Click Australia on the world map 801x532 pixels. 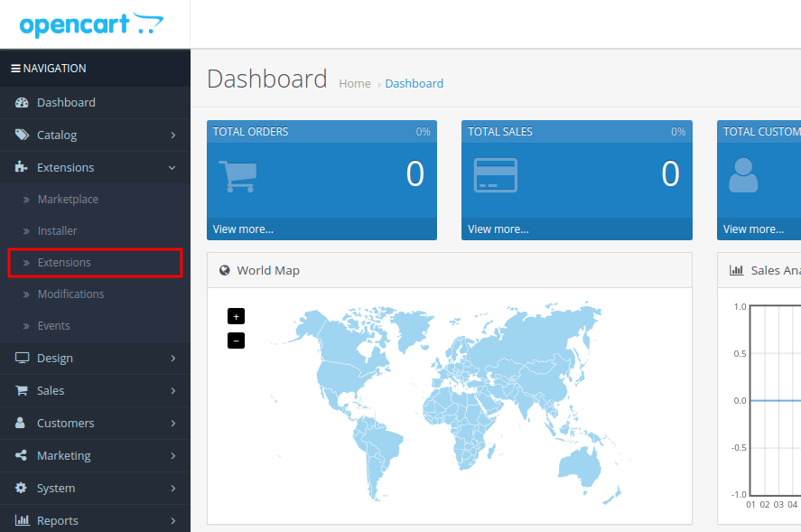coord(582,466)
